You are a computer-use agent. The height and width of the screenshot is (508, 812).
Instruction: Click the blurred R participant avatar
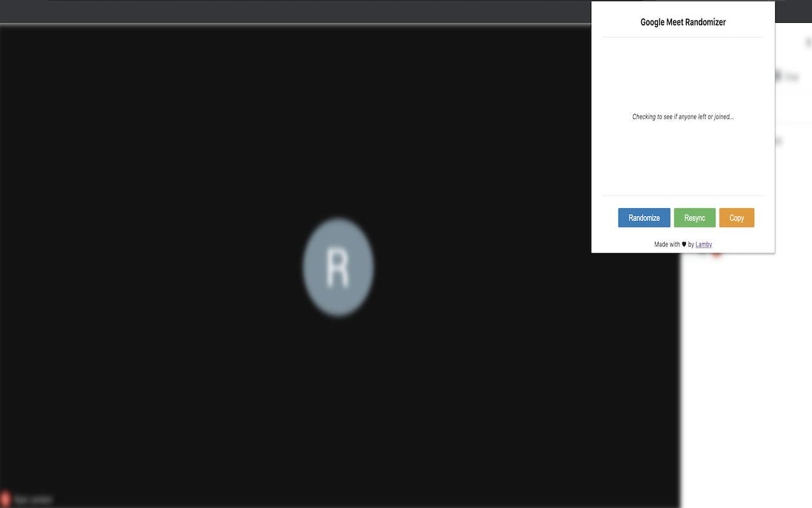tap(338, 267)
